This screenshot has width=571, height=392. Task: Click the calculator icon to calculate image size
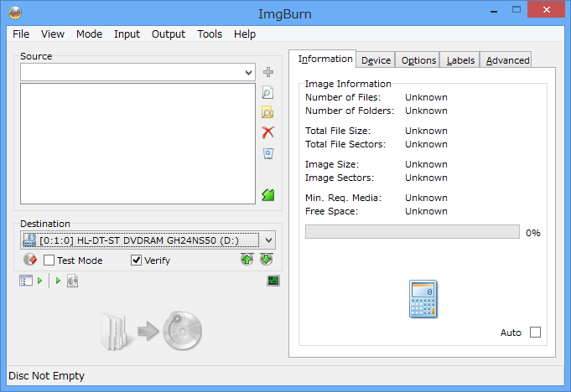(423, 299)
